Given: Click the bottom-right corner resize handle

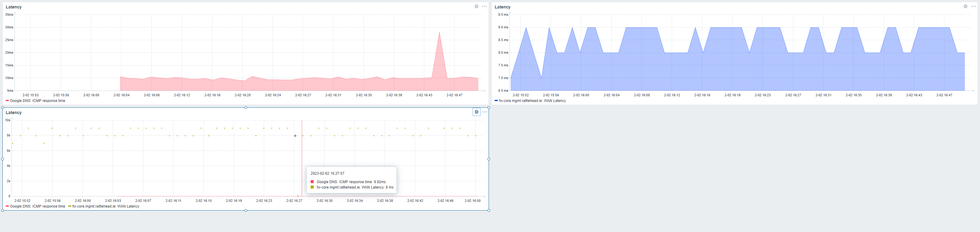Looking at the screenshot, I should [x=489, y=210].
